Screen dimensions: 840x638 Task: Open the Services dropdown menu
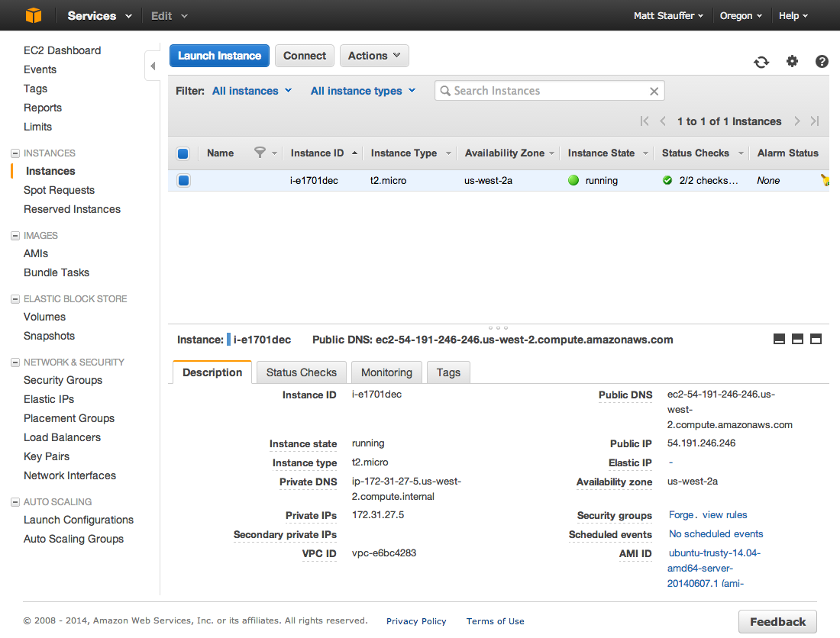[99, 16]
